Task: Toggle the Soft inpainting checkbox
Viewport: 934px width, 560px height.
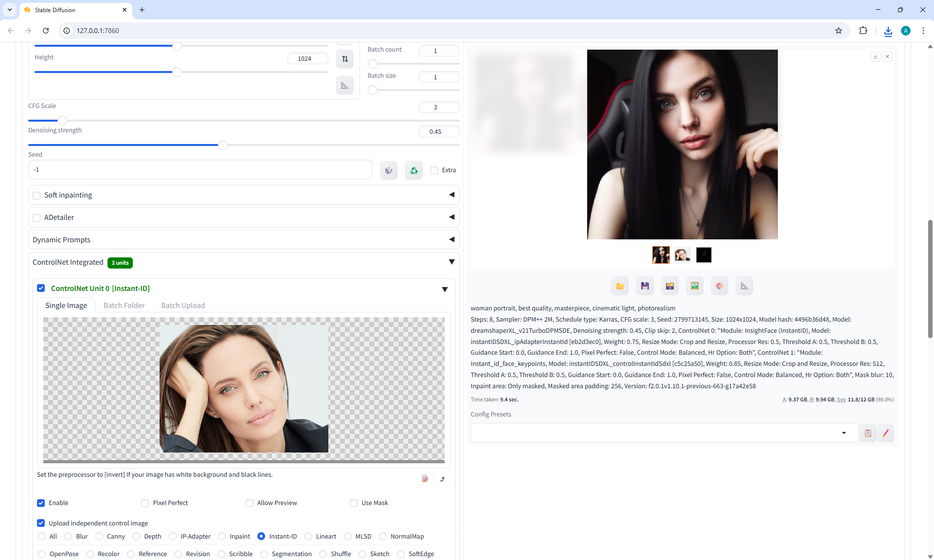Action: pyautogui.click(x=36, y=195)
